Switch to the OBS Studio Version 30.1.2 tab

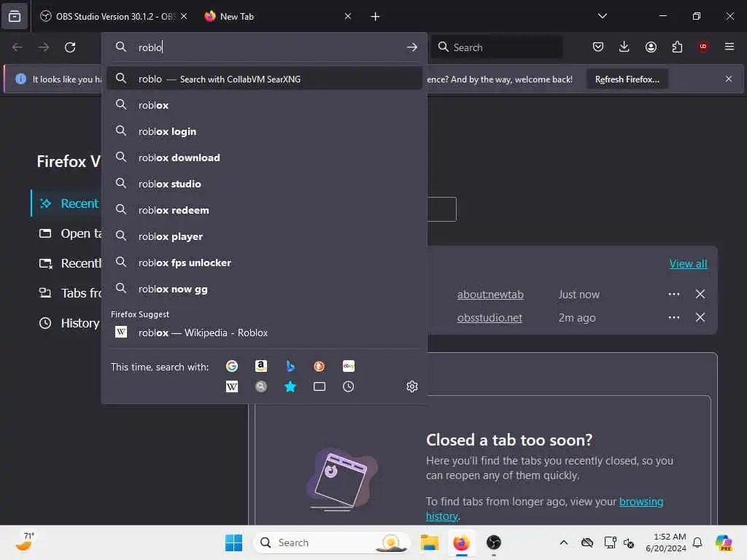coord(112,16)
